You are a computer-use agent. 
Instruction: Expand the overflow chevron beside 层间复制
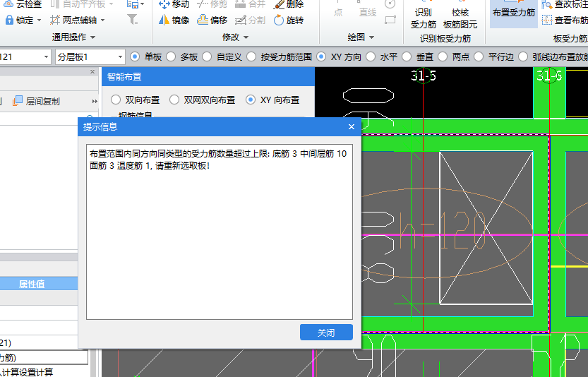coord(94,101)
